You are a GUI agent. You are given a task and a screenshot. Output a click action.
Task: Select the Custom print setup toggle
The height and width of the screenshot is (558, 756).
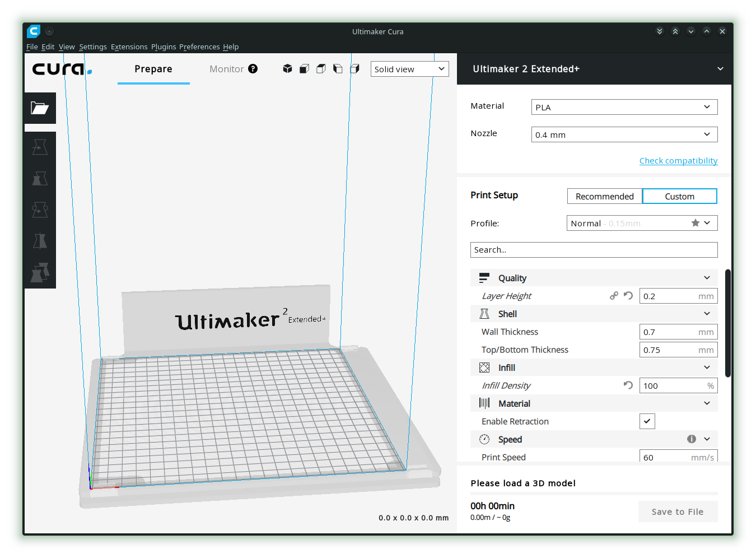click(x=679, y=196)
